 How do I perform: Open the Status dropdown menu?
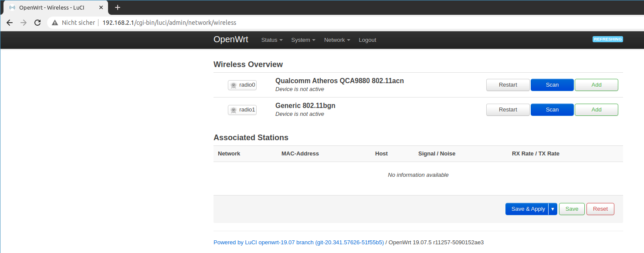(272, 40)
